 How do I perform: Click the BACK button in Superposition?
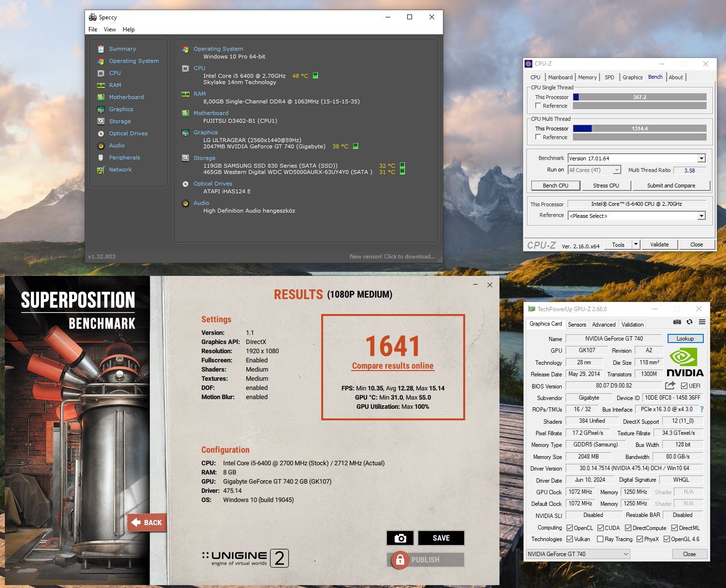coord(147,522)
